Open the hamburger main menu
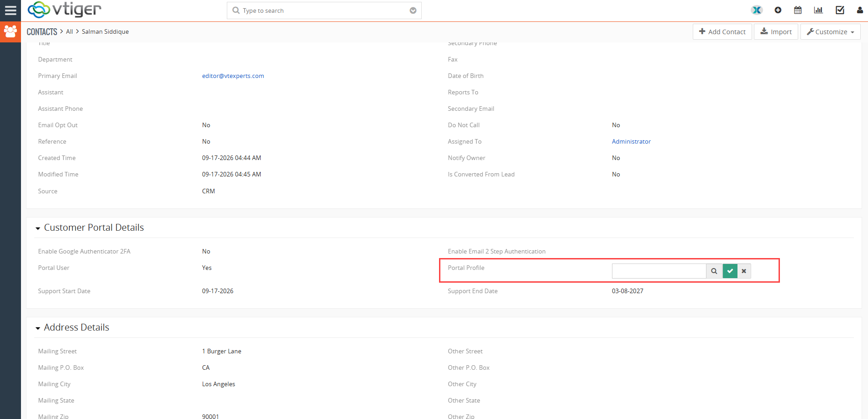This screenshot has width=868, height=419. tap(10, 10)
